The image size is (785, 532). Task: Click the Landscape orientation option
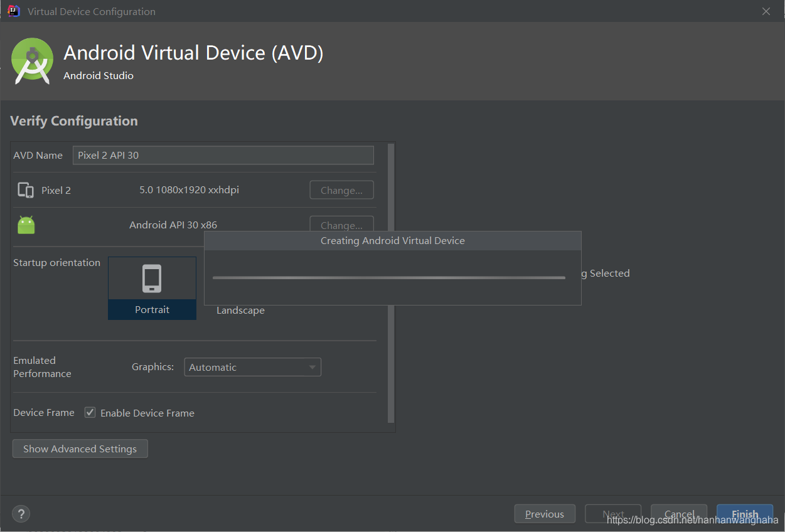[240, 309]
